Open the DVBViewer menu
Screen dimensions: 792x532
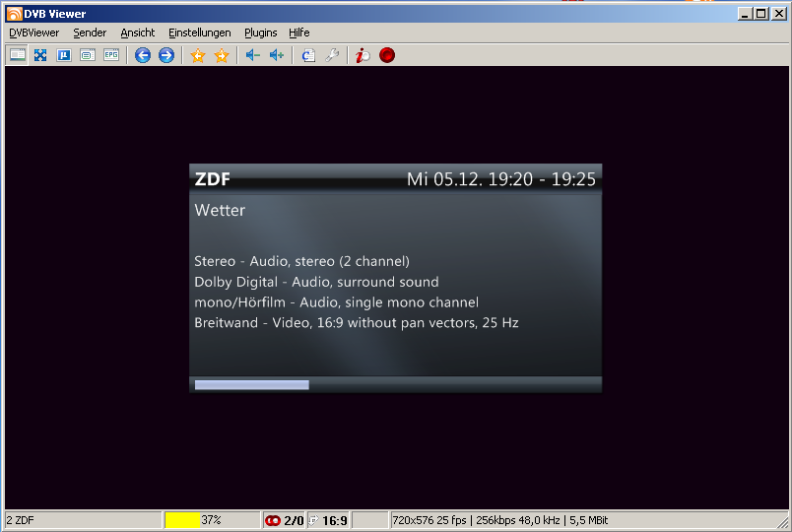tap(33, 33)
